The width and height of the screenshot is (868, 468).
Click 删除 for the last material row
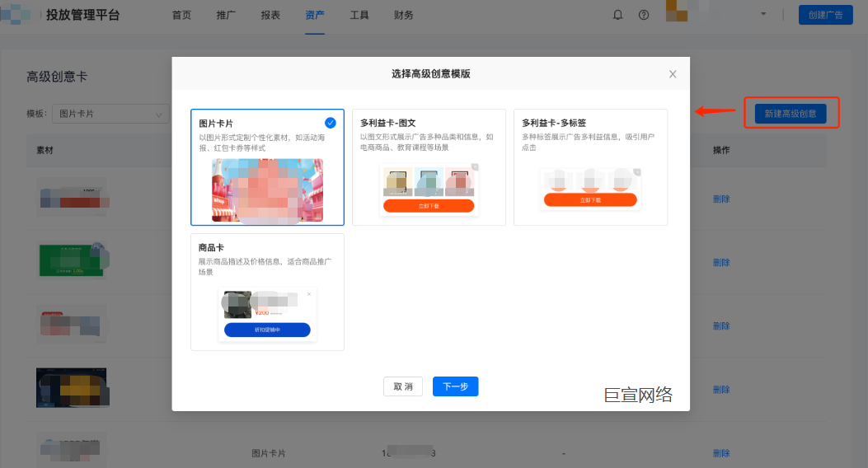(721, 453)
